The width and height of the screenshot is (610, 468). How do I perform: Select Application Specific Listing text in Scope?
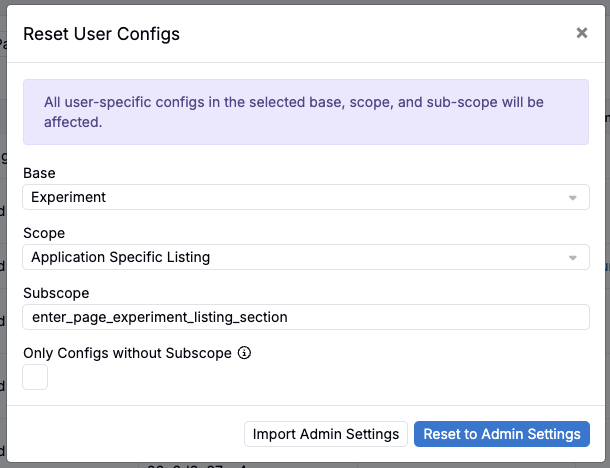point(121,257)
